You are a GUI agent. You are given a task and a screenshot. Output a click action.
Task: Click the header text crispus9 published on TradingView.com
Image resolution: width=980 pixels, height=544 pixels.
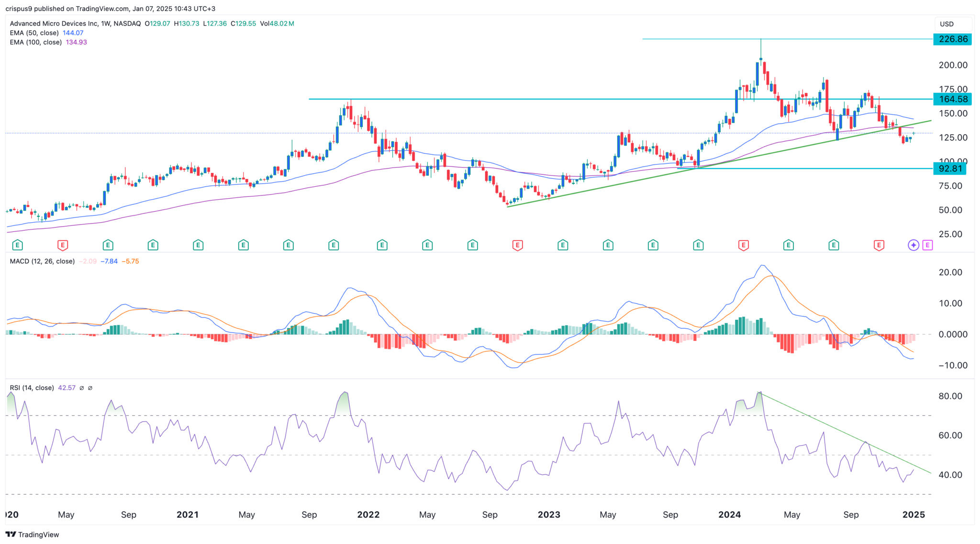click(x=110, y=9)
